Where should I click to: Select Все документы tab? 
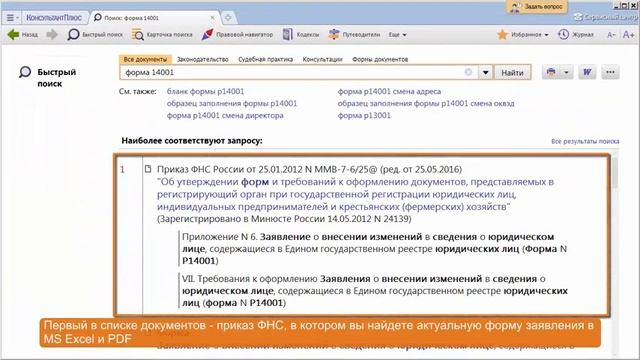click(x=145, y=59)
